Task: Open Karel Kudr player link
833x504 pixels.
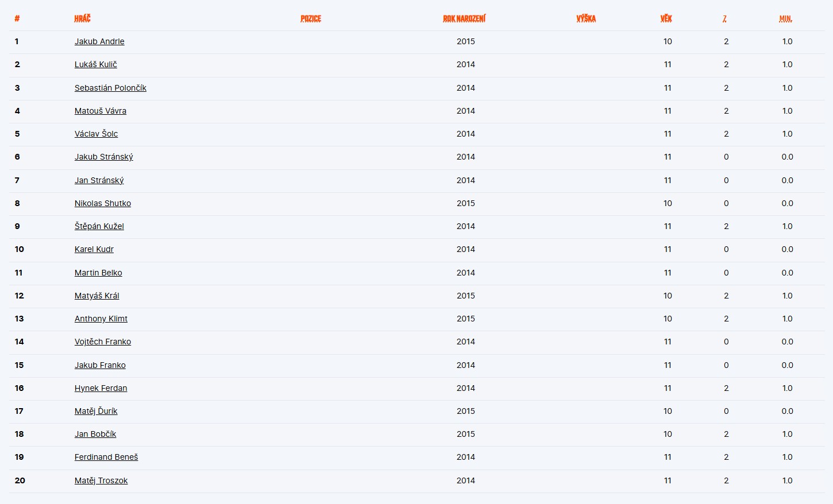Action: [94, 249]
